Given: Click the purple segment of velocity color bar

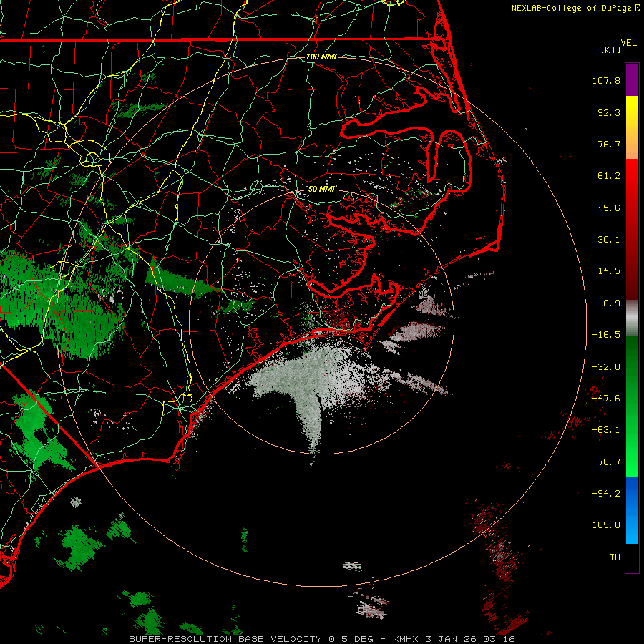Looking at the screenshot, I should pos(632,80).
